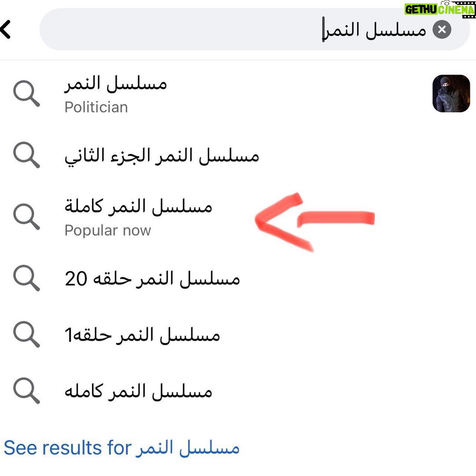Clear the search text with X button

click(x=442, y=30)
